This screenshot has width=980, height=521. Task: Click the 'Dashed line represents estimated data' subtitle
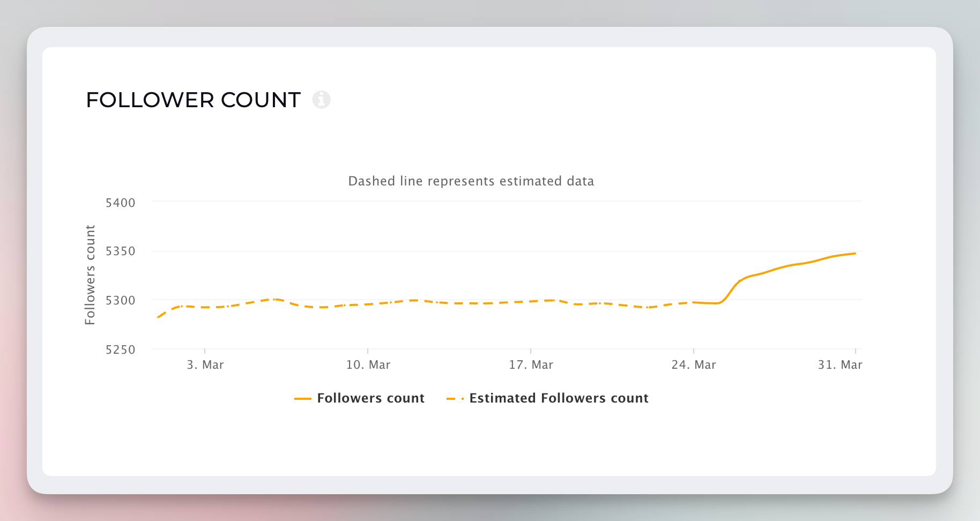471,181
